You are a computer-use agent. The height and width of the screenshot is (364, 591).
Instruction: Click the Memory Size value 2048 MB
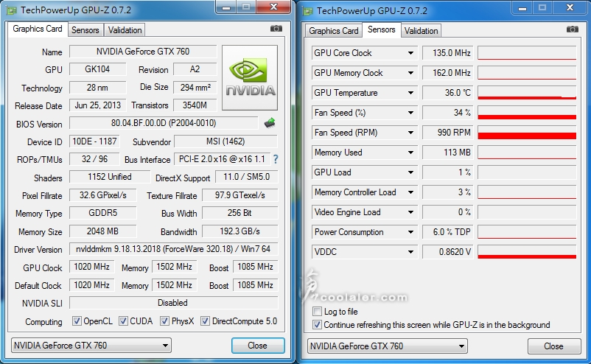103,231
